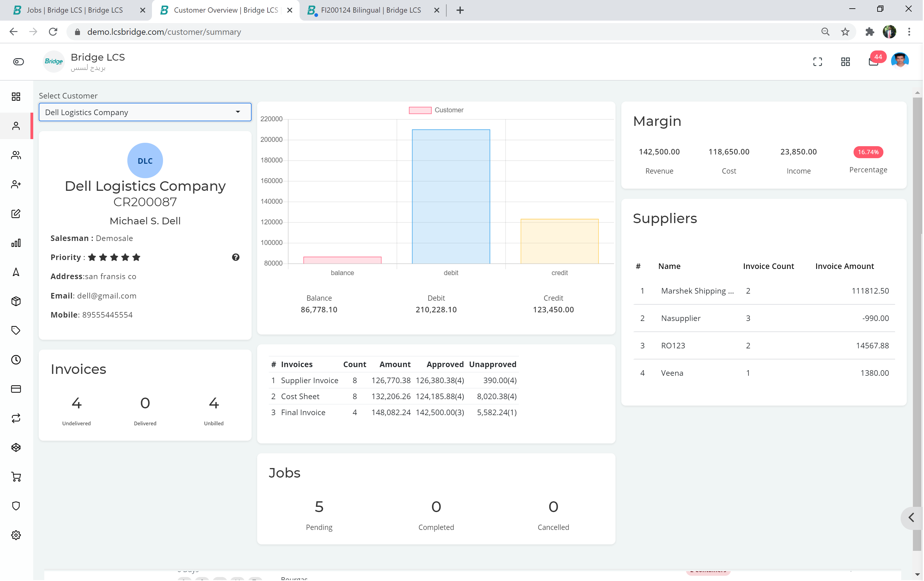Open the edit pencil icon in sidebar
924x581 pixels.
pyautogui.click(x=16, y=214)
